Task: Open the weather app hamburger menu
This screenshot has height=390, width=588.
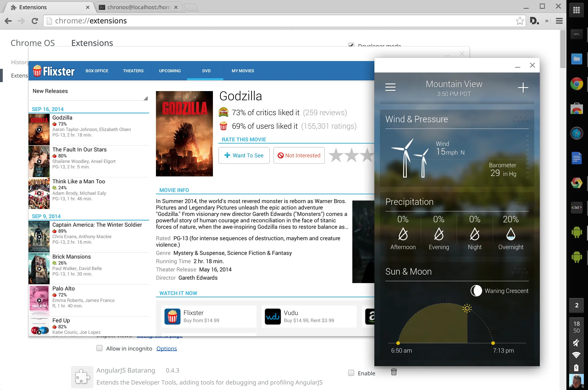Action: 390,87
